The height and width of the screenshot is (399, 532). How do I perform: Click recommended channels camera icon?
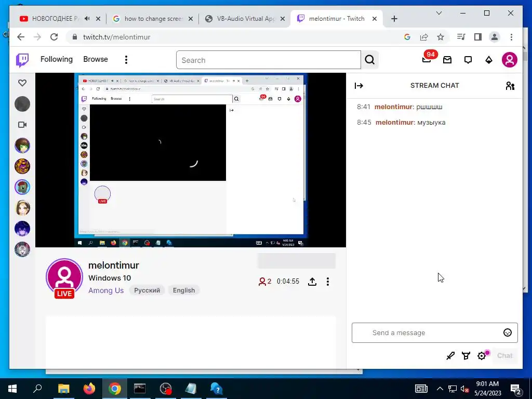pyautogui.click(x=22, y=125)
